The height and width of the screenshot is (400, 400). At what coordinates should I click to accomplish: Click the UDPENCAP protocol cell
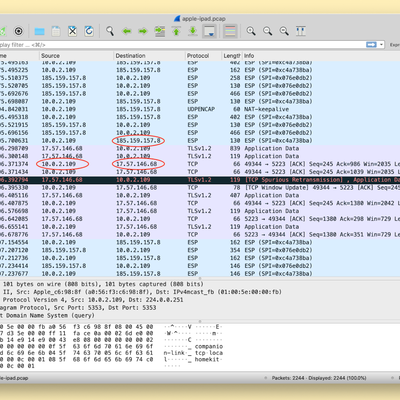tap(201, 109)
